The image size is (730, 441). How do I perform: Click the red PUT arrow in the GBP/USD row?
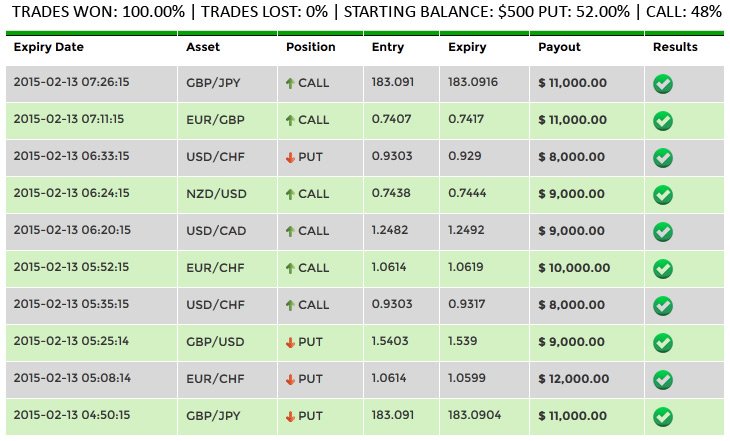290,342
